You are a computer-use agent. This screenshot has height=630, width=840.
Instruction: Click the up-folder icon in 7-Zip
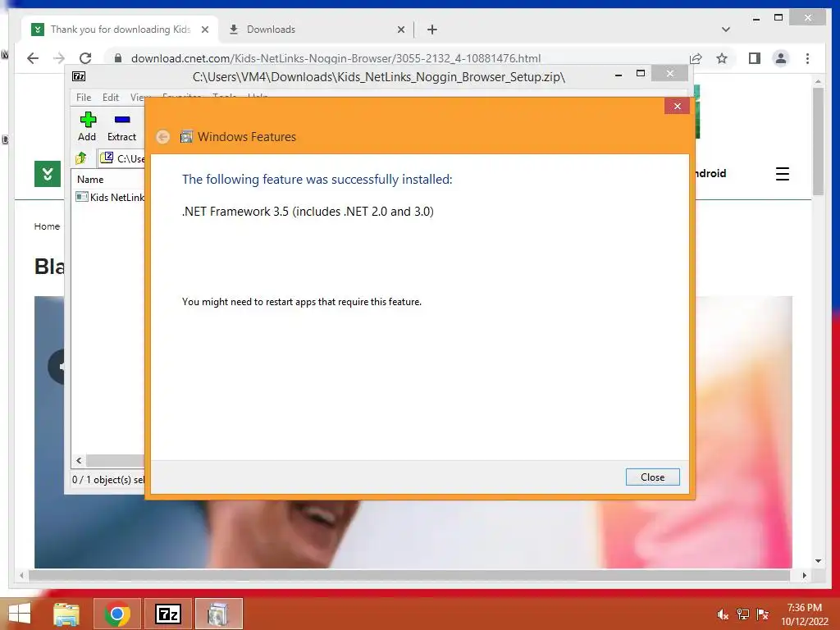(81, 158)
